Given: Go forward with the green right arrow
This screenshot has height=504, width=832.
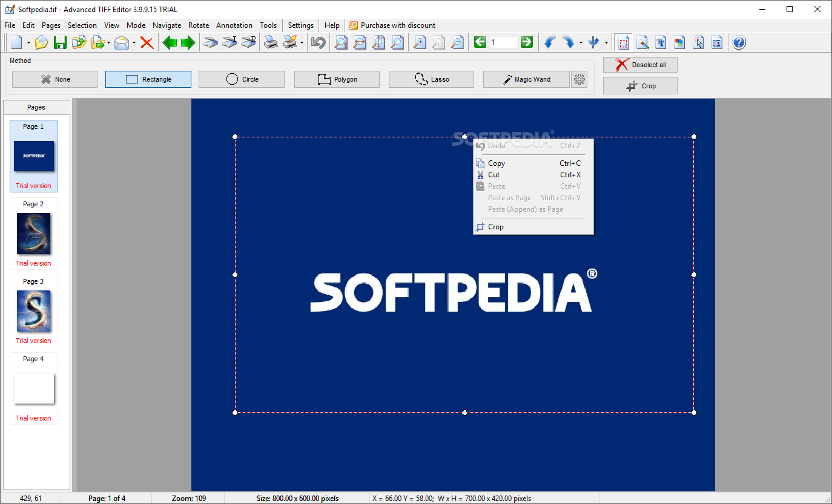Looking at the screenshot, I should click(x=188, y=42).
